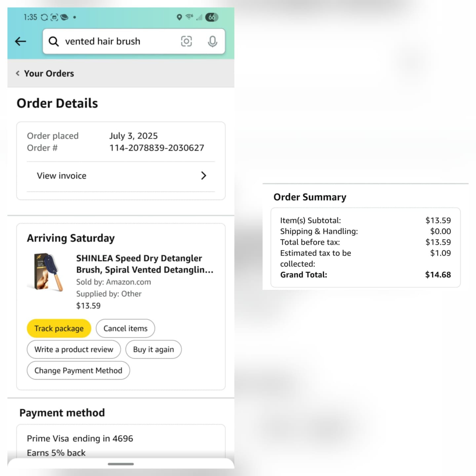This screenshot has width=476, height=476.
Task: Tap the back arrow icon
Action: click(x=20, y=41)
